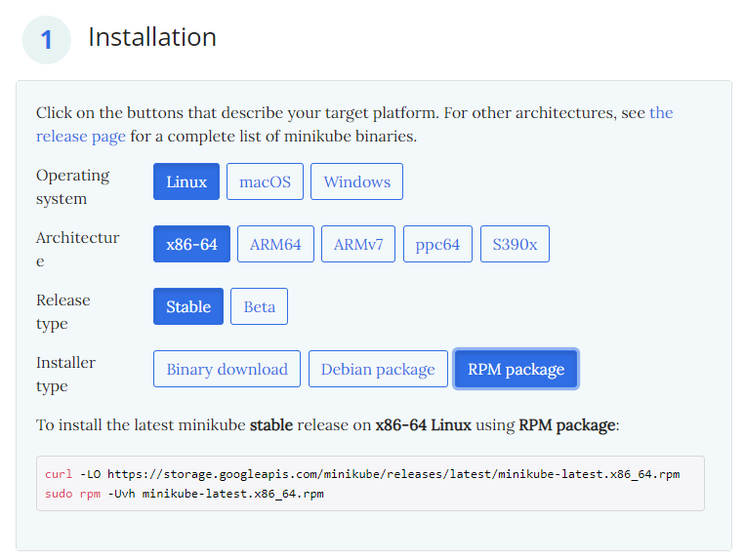The height and width of the screenshot is (560, 744).
Task: Click the RPM package installer button
Action: point(516,369)
